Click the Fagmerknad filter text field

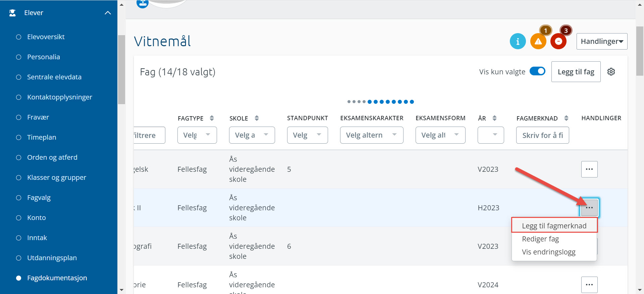(542, 135)
